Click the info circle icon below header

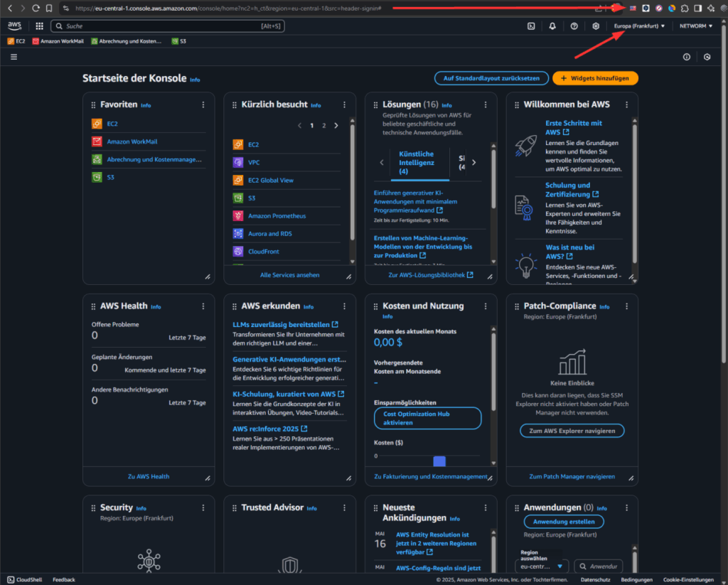(687, 57)
